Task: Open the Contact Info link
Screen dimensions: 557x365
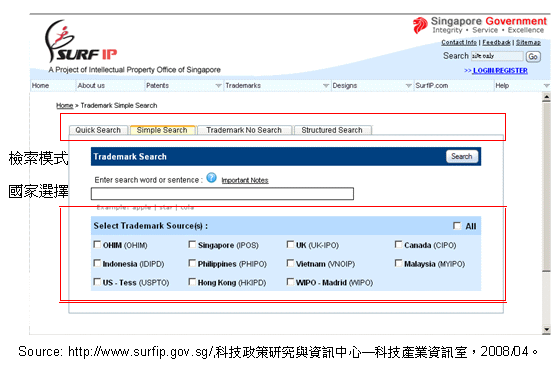Action: click(x=459, y=43)
